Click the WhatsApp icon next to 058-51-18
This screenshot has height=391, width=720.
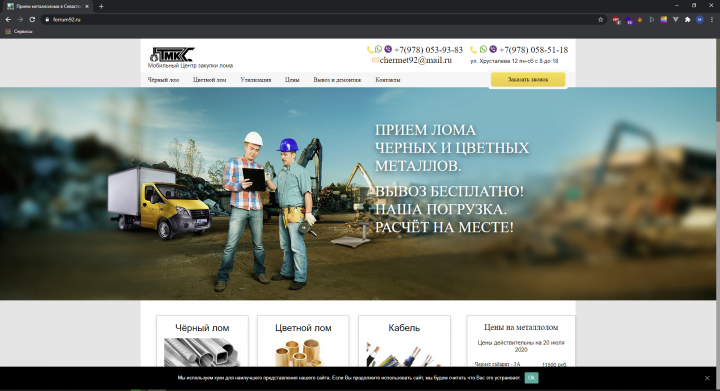pyautogui.click(x=483, y=49)
